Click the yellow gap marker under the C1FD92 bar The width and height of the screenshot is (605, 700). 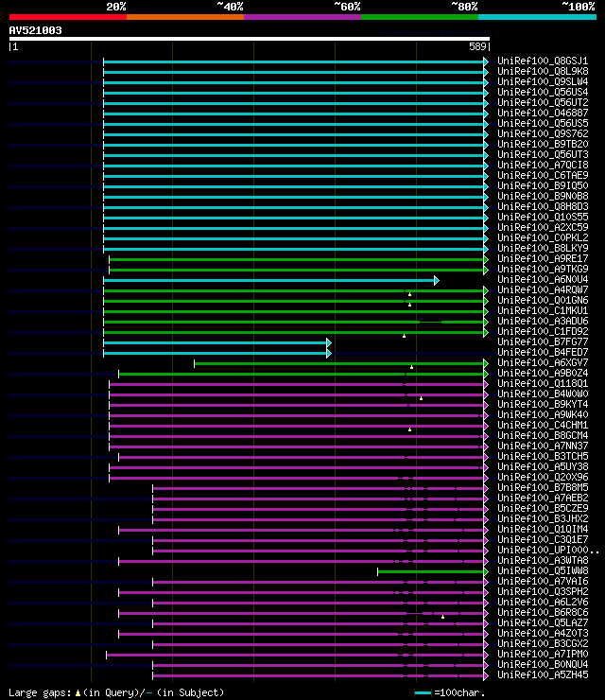(x=404, y=336)
